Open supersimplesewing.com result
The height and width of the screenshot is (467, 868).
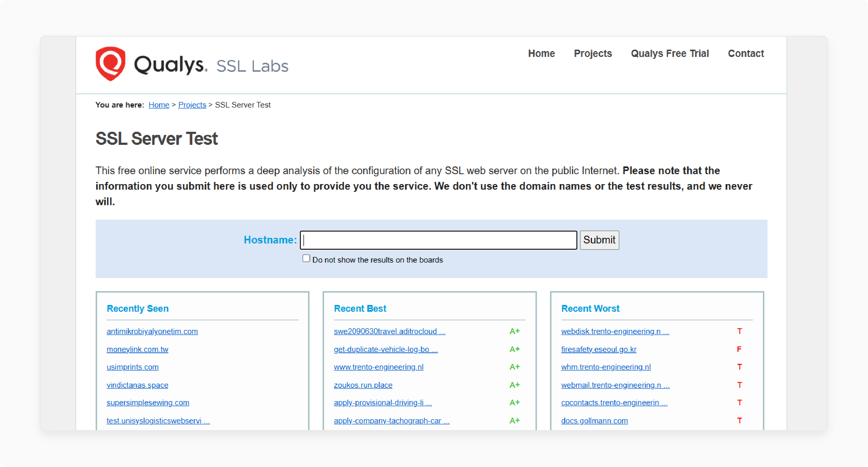(x=148, y=403)
